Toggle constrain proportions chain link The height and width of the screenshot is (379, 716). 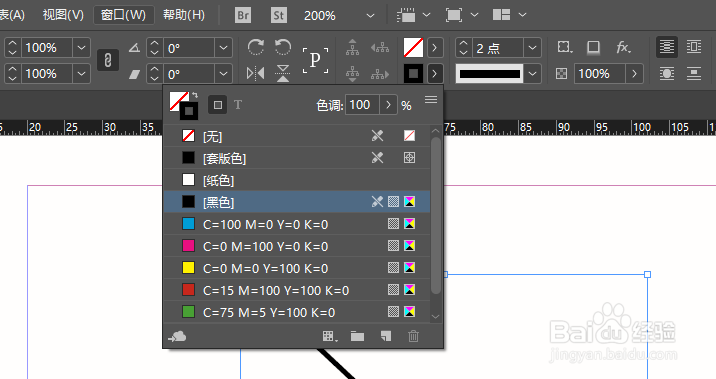tap(108, 60)
